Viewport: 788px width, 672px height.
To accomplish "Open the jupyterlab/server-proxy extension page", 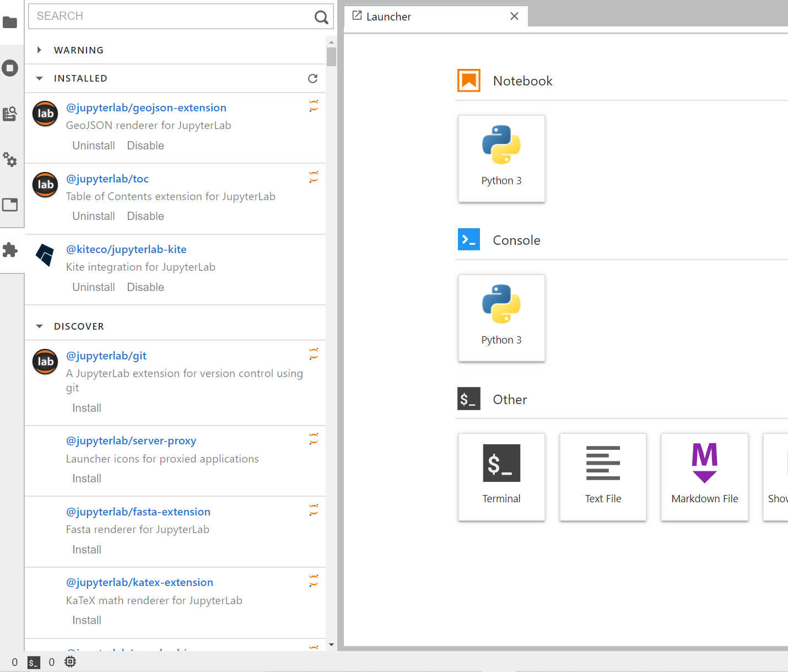I will point(131,440).
